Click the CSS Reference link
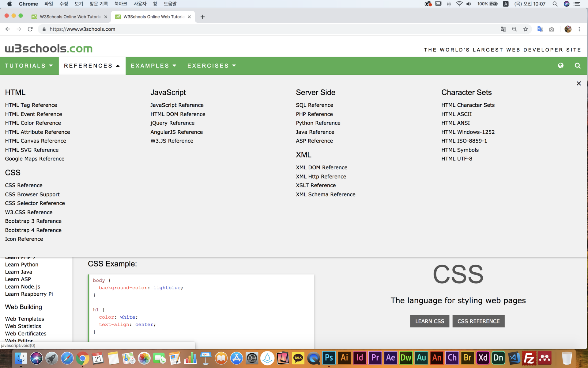This screenshot has height=368, width=588. click(24, 185)
